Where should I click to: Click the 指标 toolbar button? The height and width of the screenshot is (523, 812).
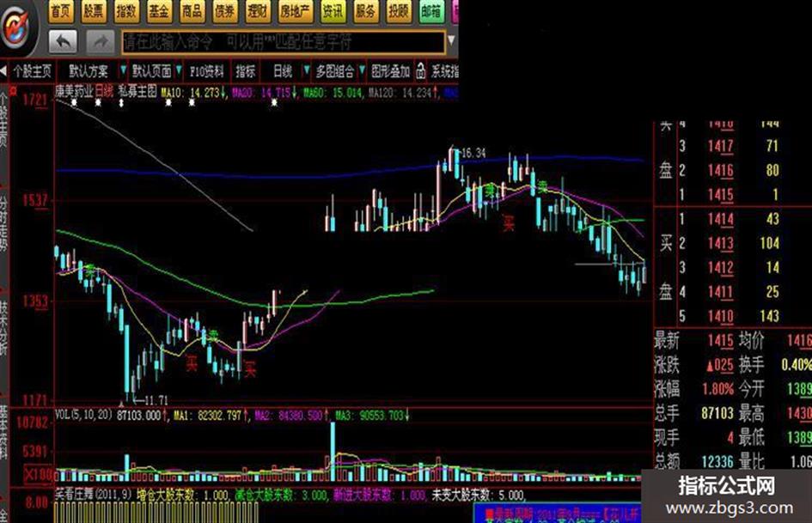tap(246, 71)
